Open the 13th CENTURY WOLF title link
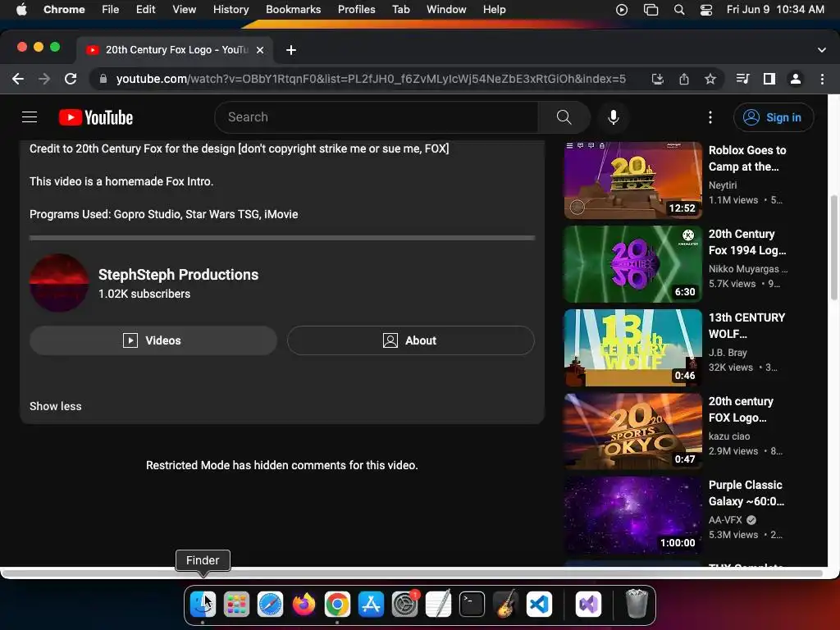Image resolution: width=840 pixels, height=630 pixels. [x=746, y=326]
